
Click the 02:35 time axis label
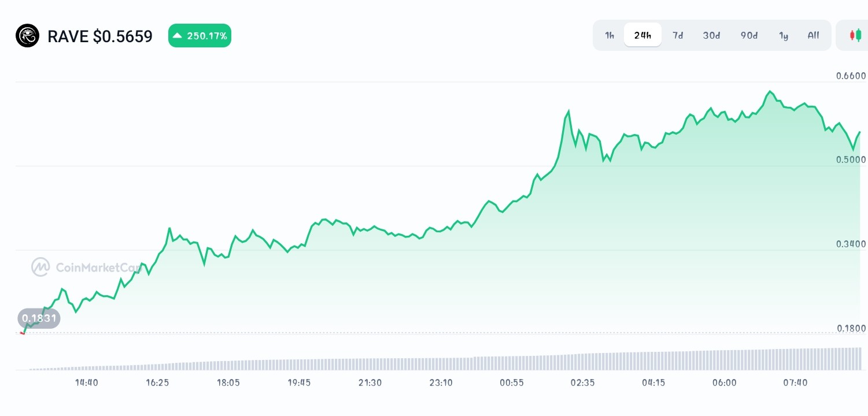(582, 382)
